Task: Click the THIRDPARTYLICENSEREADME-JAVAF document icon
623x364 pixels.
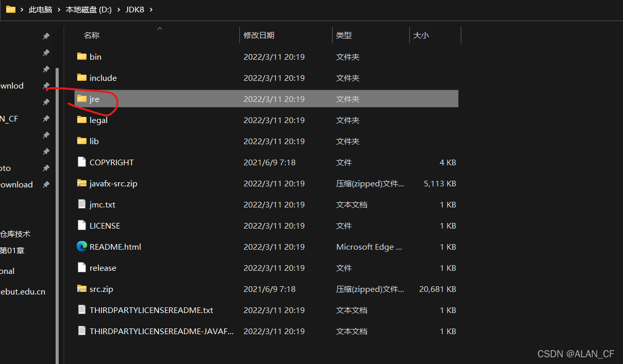Action: click(x=81, y=331)
